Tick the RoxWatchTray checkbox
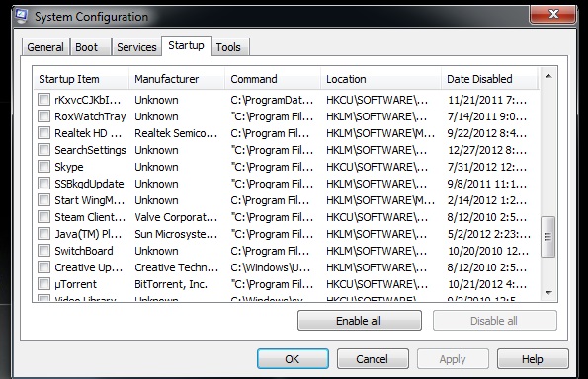 pyautogui.click(x=43, y=116)
